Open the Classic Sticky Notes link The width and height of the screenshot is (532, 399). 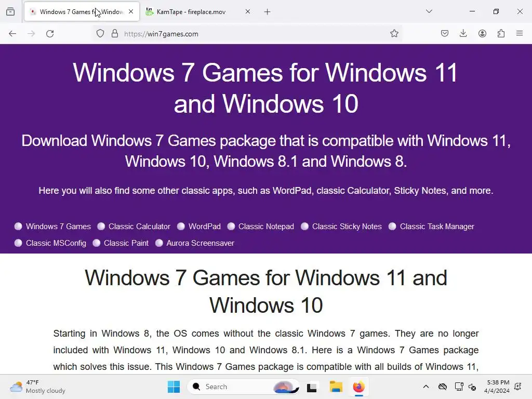tap(347, 227)
